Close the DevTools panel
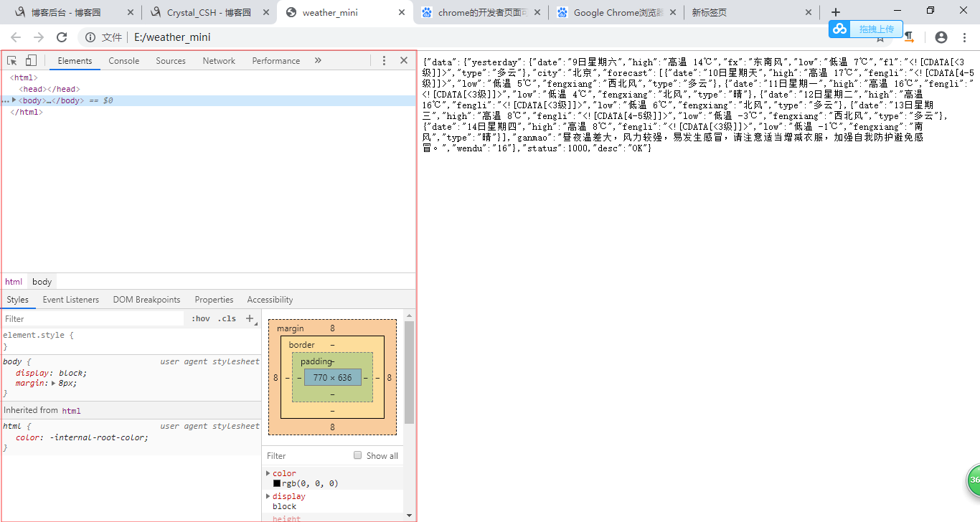Viewport: 980px width, 522px height. pyautogui.click(x=404, y=61)
